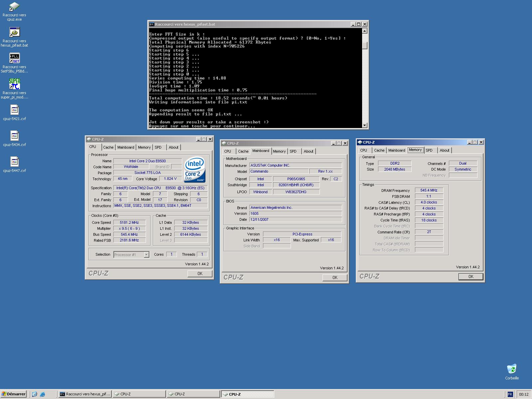Viewport: 532px width, 399px height.
Task: Open the super_pi_mod desktop shortcut
Action: [14, 89]
